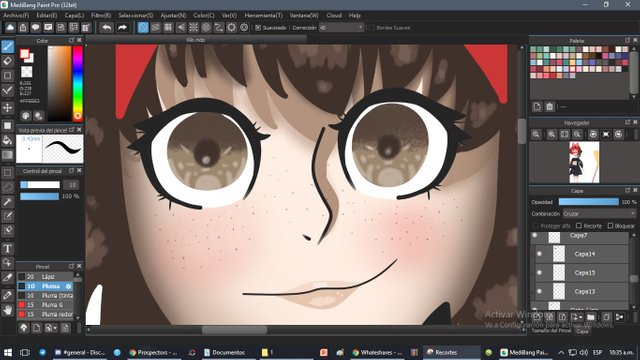This screenshot has height=360, width=640.
Task: Add new color to Paleta panel
Action: click(x=537, y=107)
